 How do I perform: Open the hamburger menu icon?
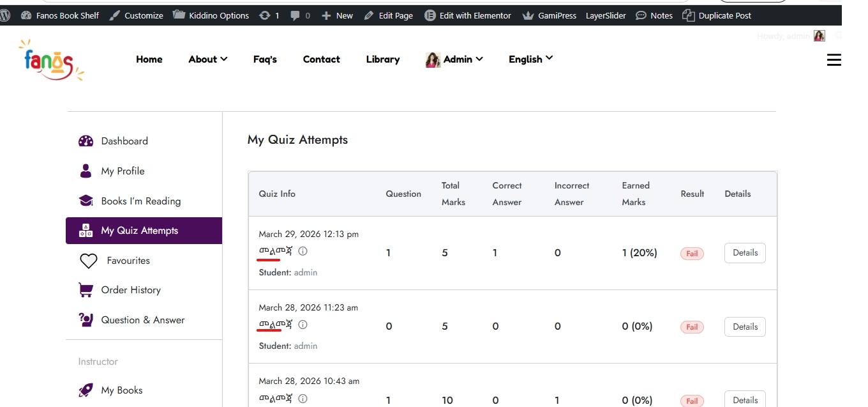coord(834,60)
